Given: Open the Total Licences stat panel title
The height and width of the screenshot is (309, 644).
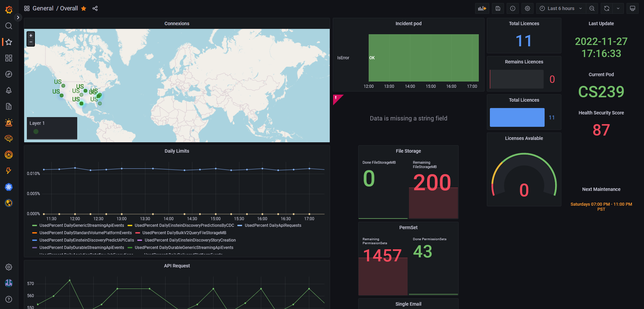Looking at the screenshot, I should [524, 23].
